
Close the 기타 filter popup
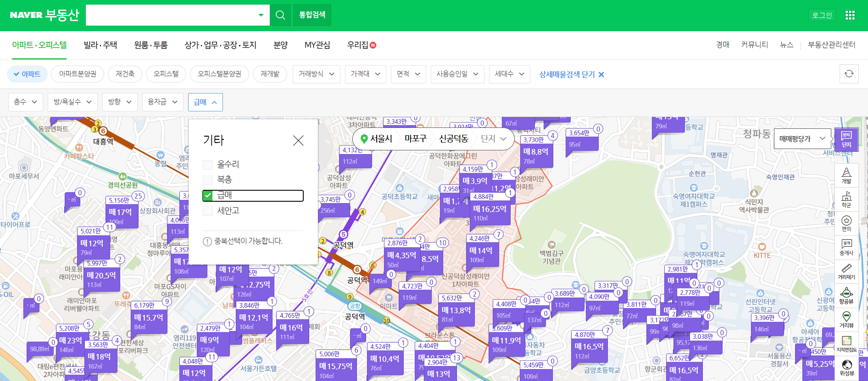coord(298,140)
